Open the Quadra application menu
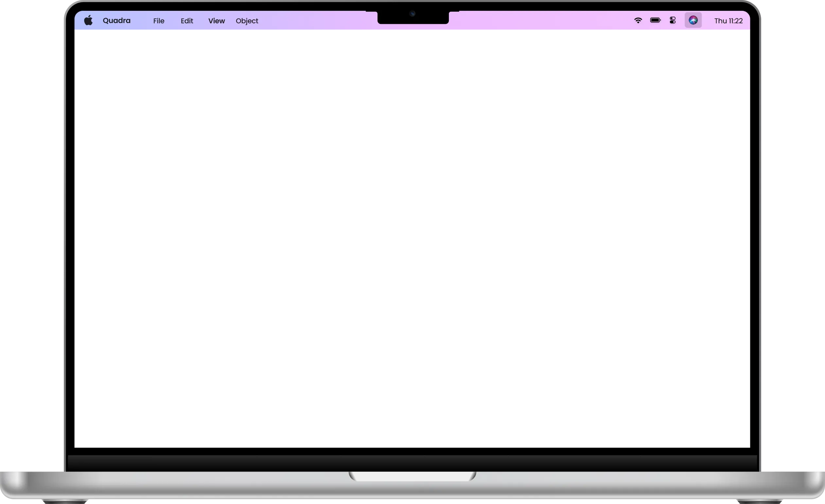The image size is (825, 504). pyautogui.click(x=116, y=20)
